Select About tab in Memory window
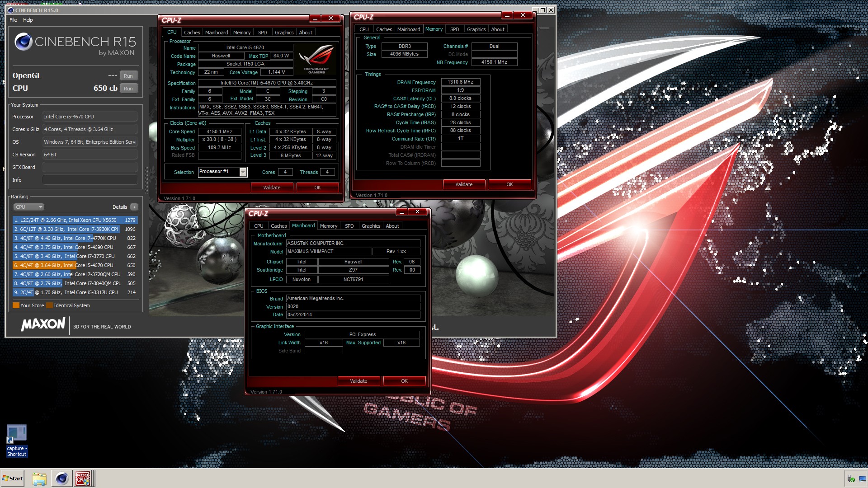Screen dimensions: 868x488 (x=498, y=29)
